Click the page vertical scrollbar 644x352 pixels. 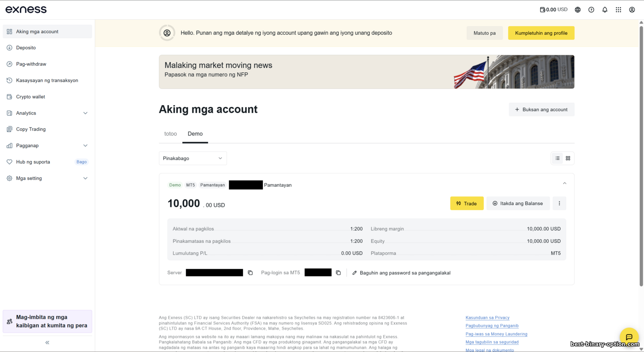point(641,155)
